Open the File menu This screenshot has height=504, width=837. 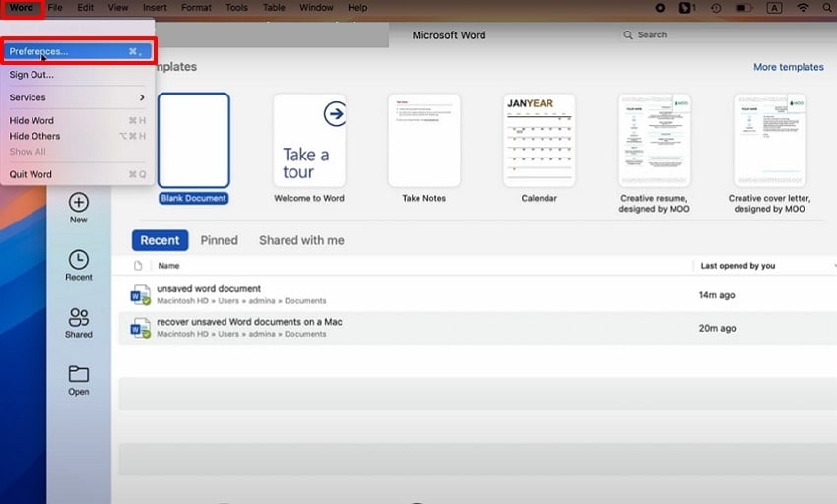point(55,8)
